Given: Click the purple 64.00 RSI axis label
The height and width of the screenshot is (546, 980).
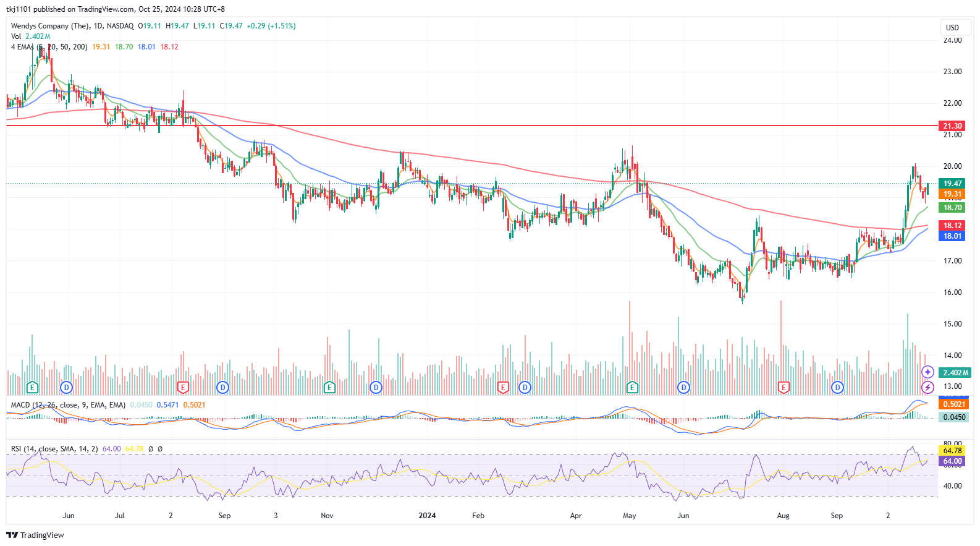Looking at the screenshot, I should click(952, 461).
